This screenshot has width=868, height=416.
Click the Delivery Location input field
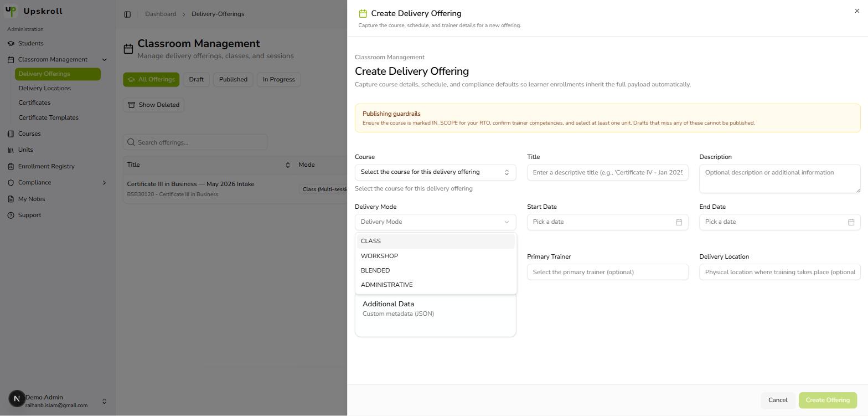779,272
